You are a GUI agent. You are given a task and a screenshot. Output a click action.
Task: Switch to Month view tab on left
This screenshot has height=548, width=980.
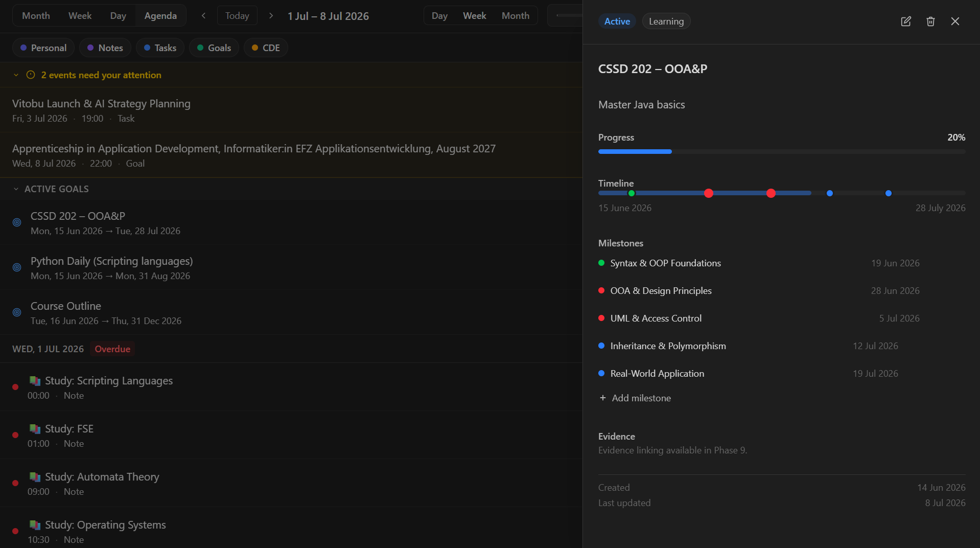(x=36, y=16)
